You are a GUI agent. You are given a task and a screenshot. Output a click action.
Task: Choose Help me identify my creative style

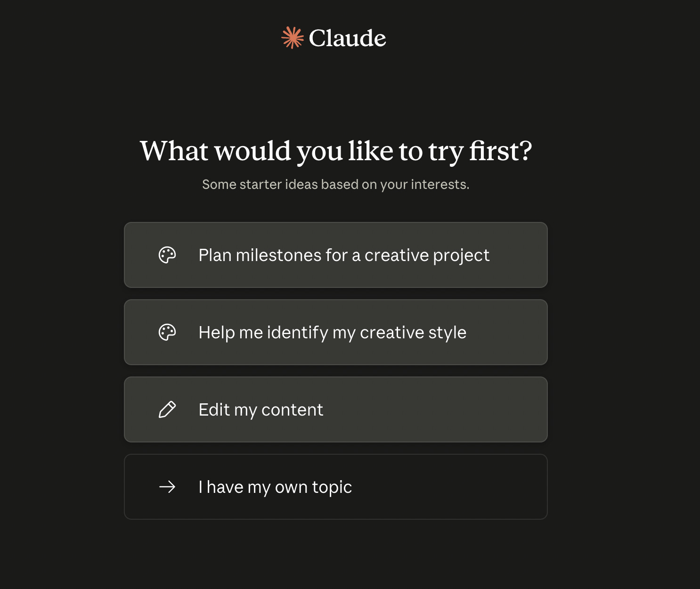[x=336, y=332]
